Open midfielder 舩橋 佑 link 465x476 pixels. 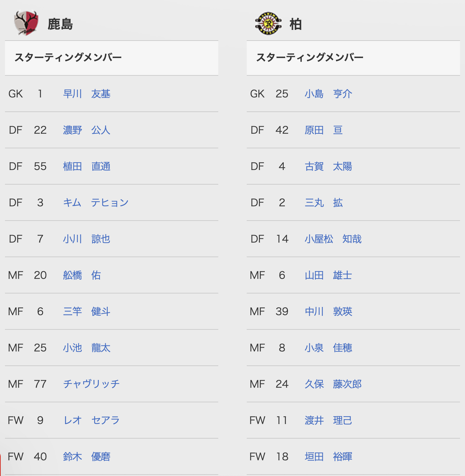coord(82,275)
